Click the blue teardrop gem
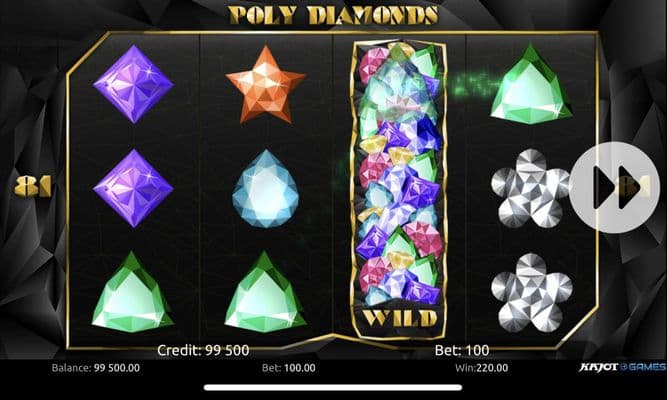 click(266, 189)
